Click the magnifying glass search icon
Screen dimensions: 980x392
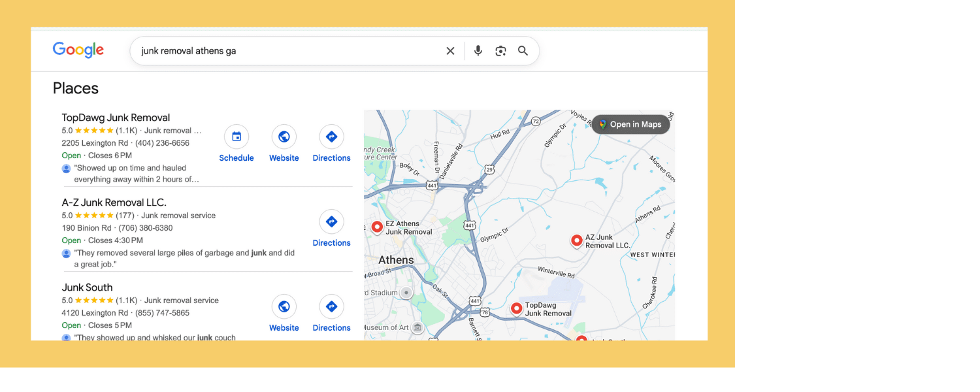point(523,51)
